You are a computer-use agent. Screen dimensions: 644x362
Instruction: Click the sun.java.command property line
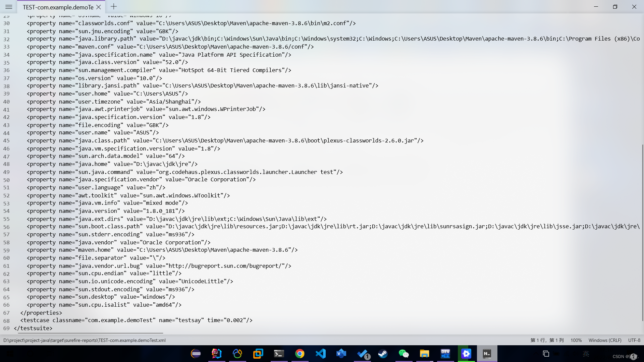pos(184,172)
